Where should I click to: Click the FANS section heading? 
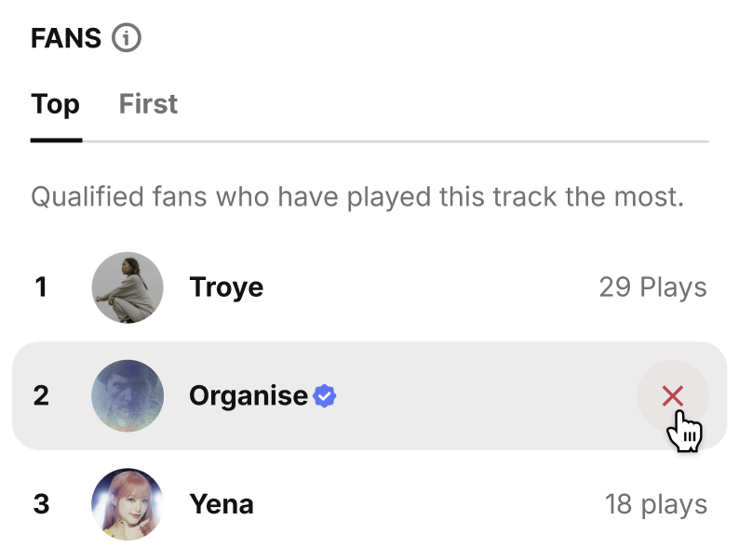coord(66,38)
